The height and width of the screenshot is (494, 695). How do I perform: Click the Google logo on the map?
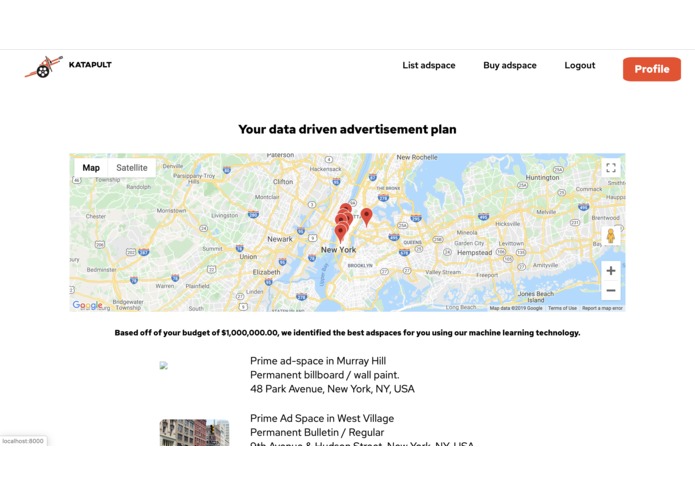coord(87,305)
